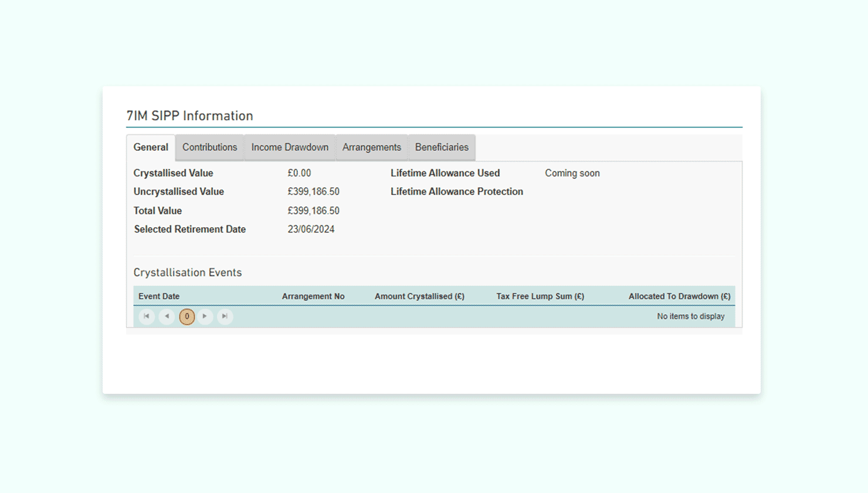The image size is (868, 493).
Task: Click the date 23/06/2024
Action: (x=311, y=229)
